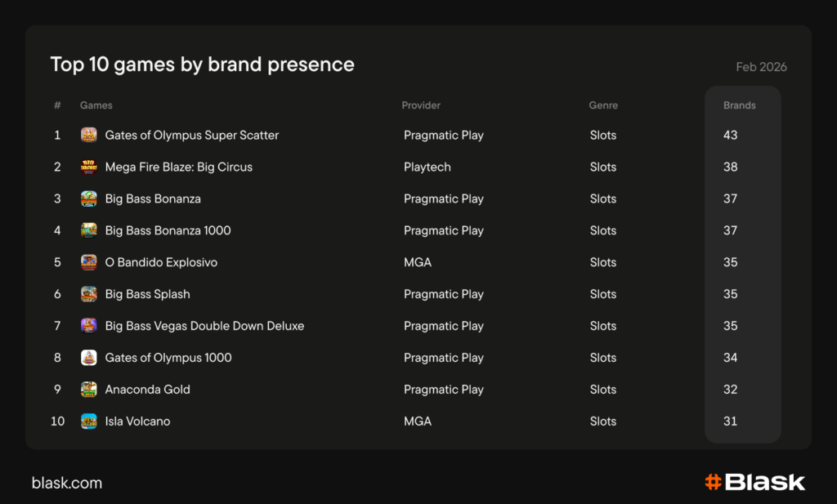Viewport: 837px width, 504px height.
Task: Open the Isla Volcano game icon
Action: tap(89, 421)
